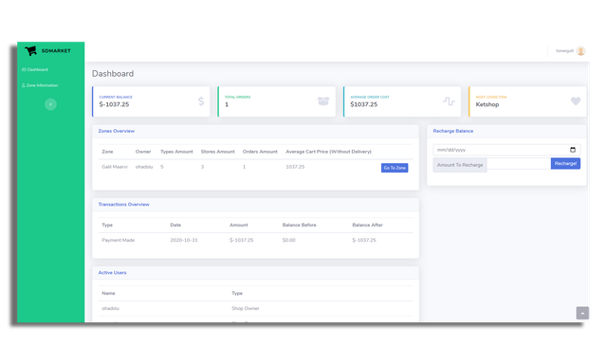Click the dollar sign icon on Current Balance card
Screen dimensions: 607x364
click(x=201, y=101)
